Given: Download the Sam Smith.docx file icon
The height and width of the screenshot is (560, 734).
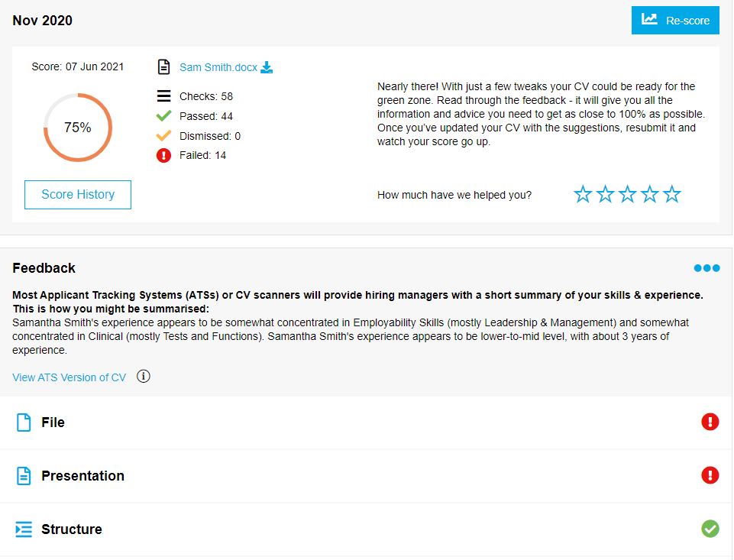Looking at the screenshot, I should tap(267, 67).
